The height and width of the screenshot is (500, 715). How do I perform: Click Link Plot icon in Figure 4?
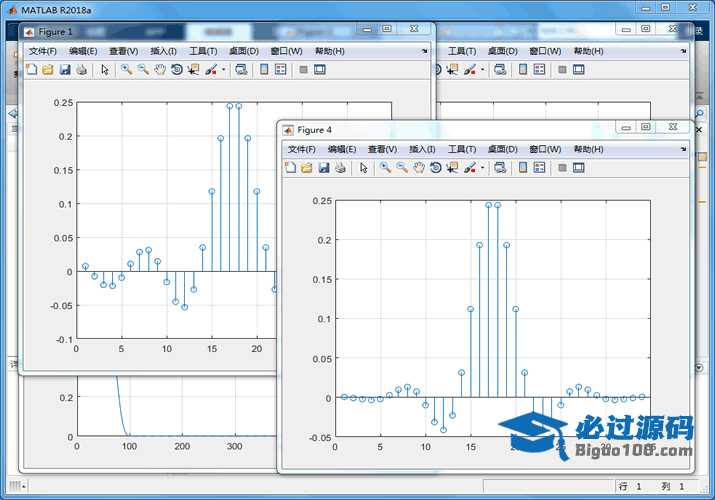[500, 167]
